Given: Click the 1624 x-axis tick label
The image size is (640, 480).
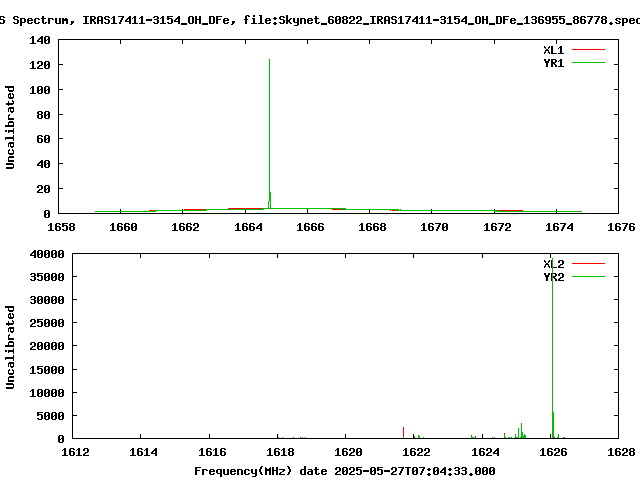Looking at the screenshot, I should coord(485,452).
